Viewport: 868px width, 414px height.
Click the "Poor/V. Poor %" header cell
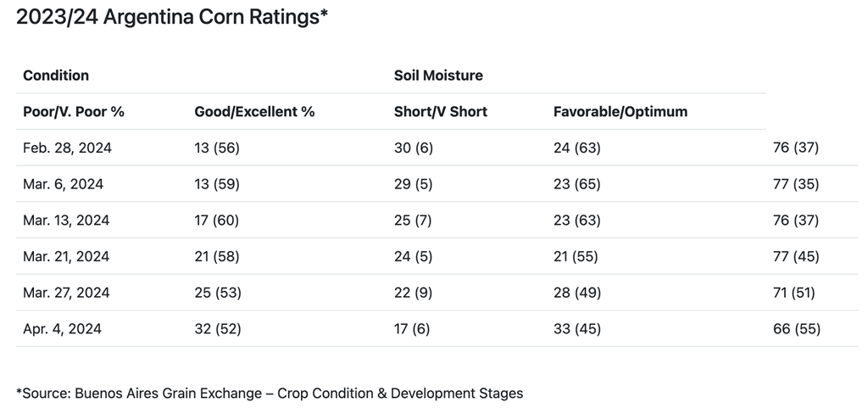click(74, 112)
